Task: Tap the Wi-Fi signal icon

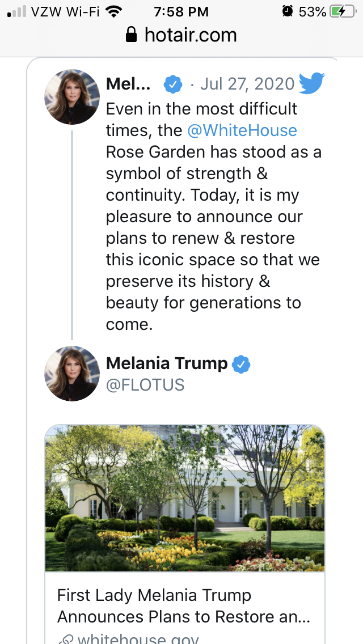Action: coord(115,11)
